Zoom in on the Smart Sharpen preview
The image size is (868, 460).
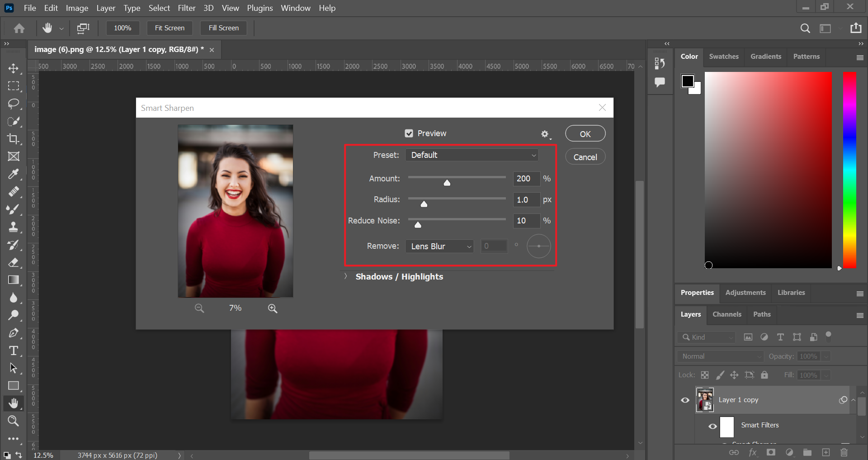[272, 308]
